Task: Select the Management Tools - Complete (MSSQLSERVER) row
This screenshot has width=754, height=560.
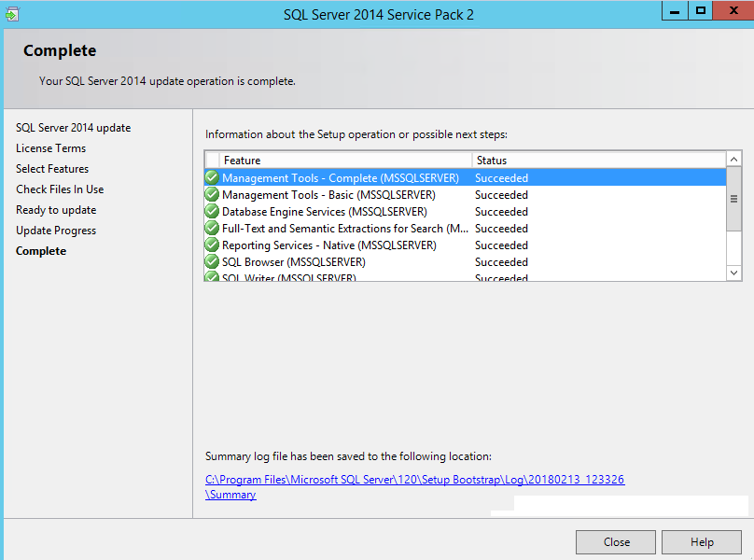Action: click(x=466, y=177)
